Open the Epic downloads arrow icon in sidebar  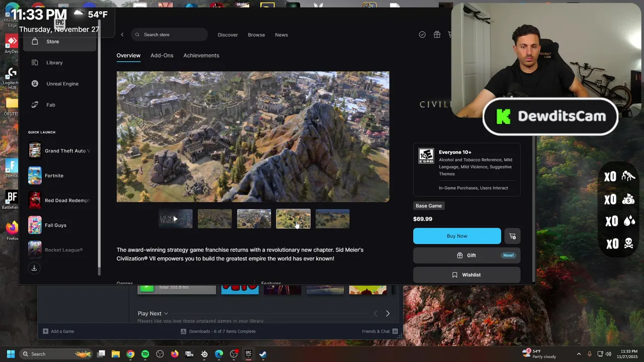coord(34,268)
